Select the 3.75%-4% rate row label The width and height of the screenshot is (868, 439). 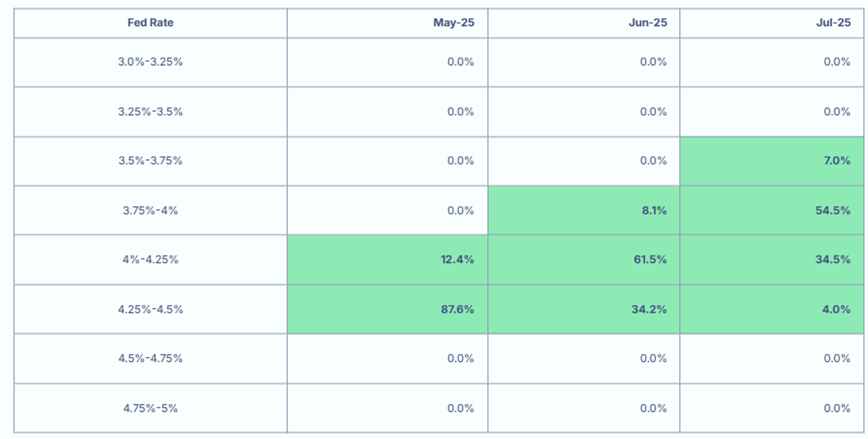point(150,211)
